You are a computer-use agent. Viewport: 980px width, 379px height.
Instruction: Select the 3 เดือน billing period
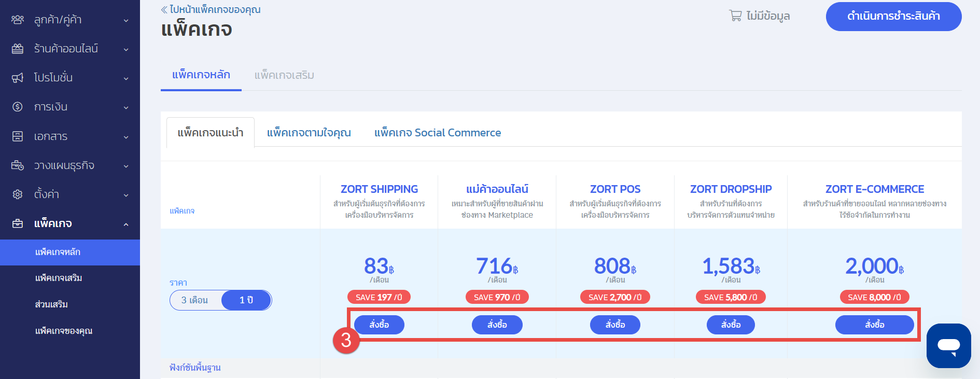195,300
